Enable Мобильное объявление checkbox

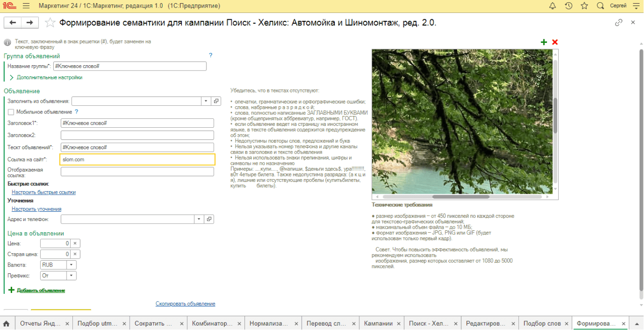tap(11, 112)
